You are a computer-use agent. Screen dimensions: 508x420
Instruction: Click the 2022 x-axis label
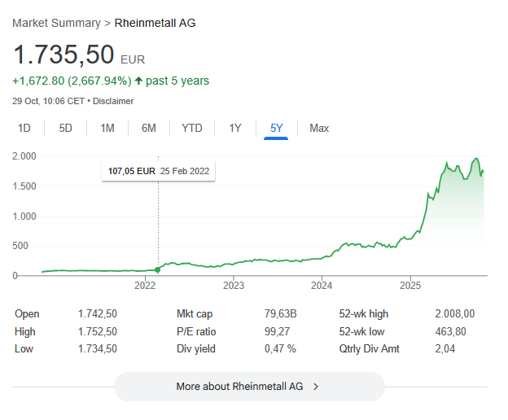(x=145, y=285)
